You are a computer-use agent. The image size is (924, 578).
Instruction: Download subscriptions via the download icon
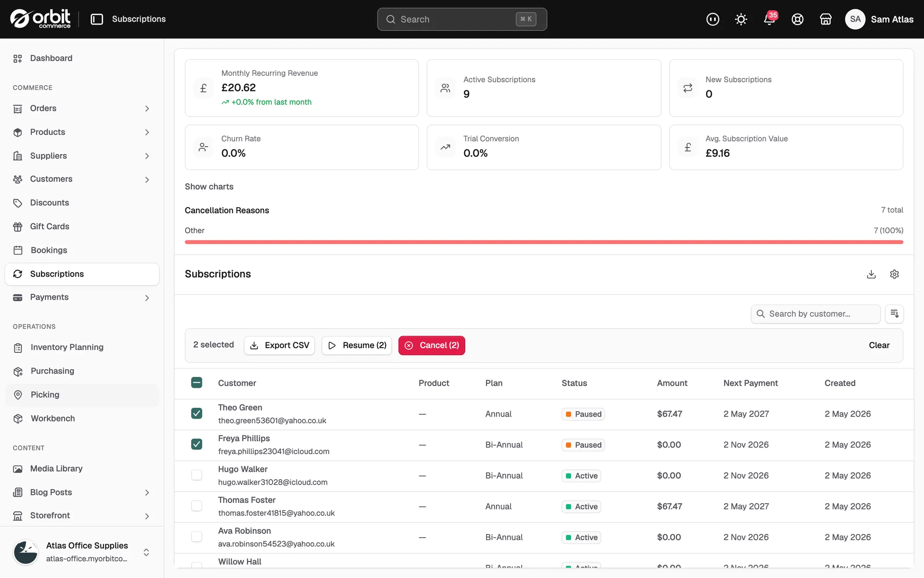point(871,274)
